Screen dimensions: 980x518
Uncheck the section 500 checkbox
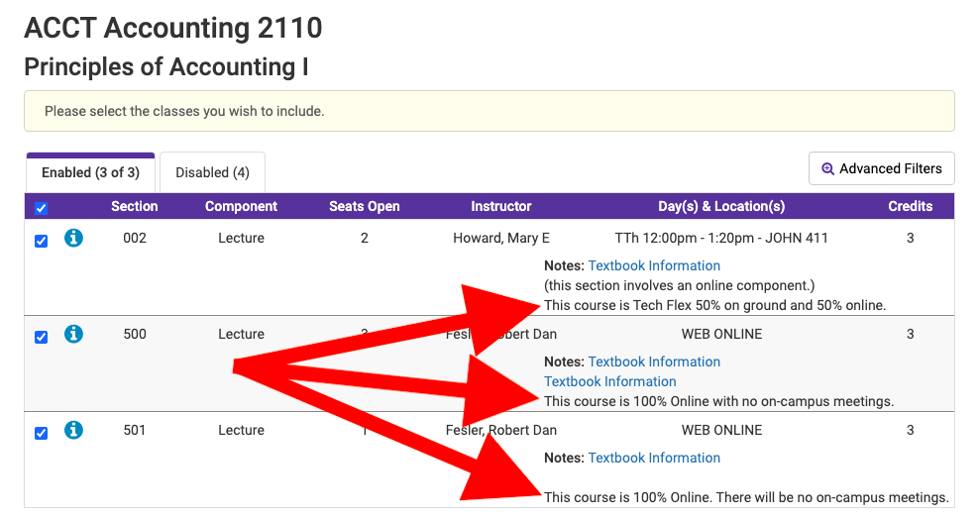(41, 337)
